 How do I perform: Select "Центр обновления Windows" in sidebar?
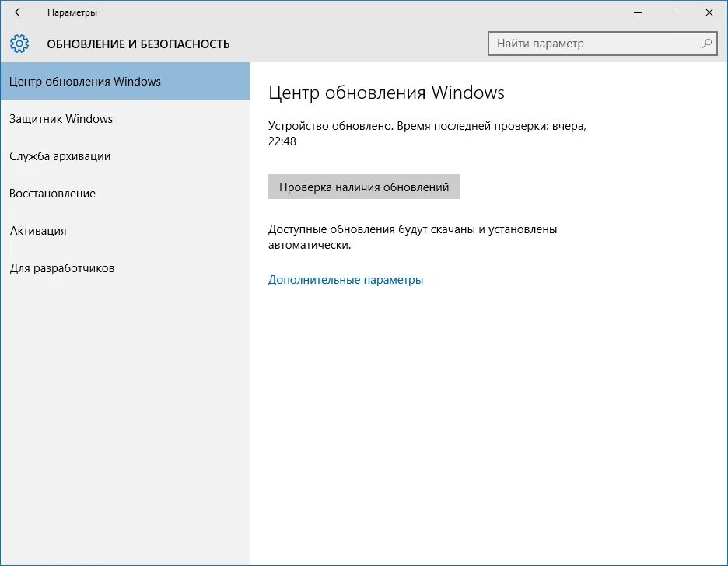click(124, 81)
